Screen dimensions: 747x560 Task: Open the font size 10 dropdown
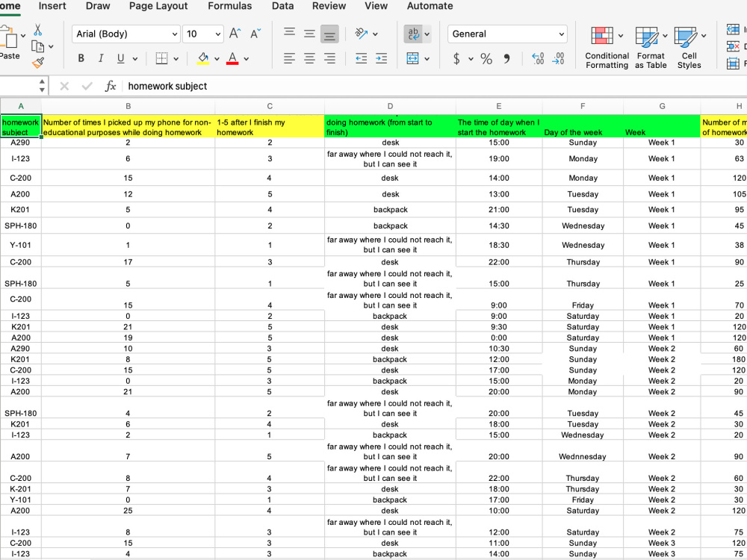click(x=217, y=34)
